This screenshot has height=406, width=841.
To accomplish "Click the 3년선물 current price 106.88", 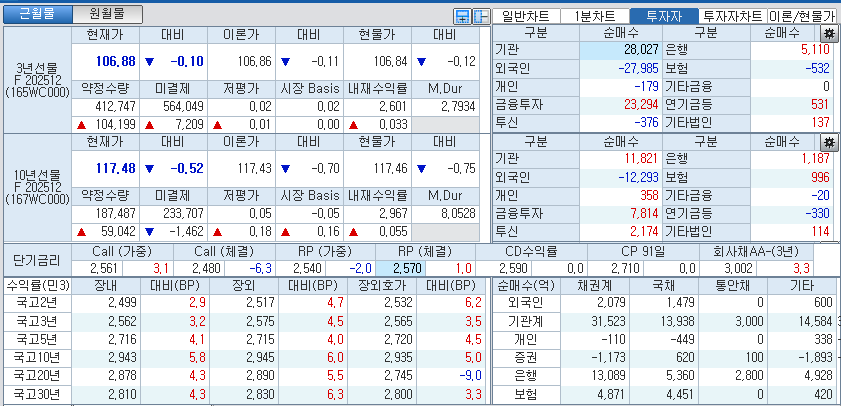I will point(116,61).
